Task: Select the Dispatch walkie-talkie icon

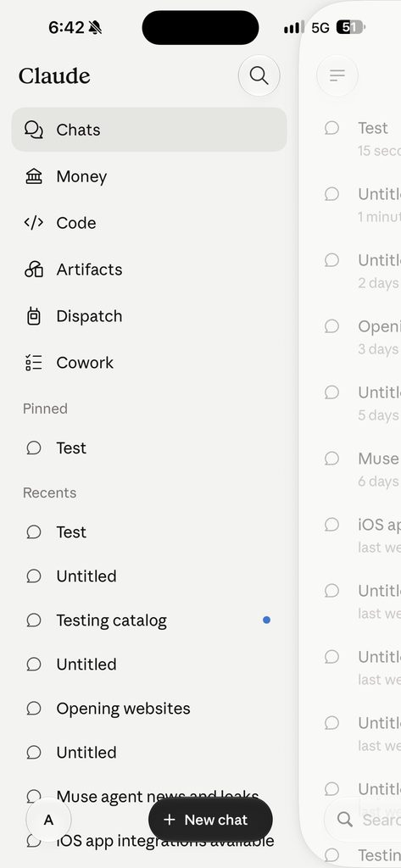Action: click(34, 316)
